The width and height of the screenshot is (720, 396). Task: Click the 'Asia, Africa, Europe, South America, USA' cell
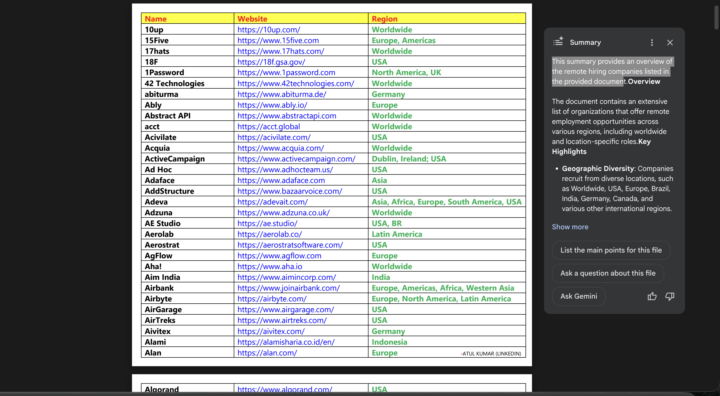[447, 202]
